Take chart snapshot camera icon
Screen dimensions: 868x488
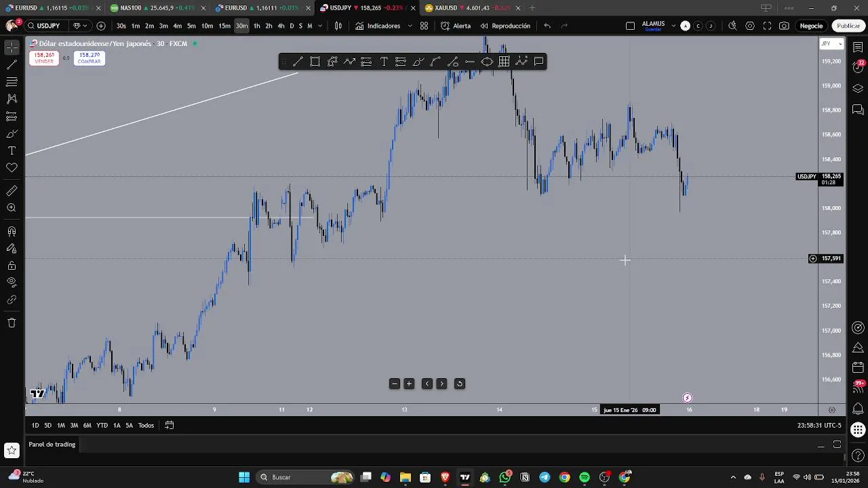pos(784,26)
